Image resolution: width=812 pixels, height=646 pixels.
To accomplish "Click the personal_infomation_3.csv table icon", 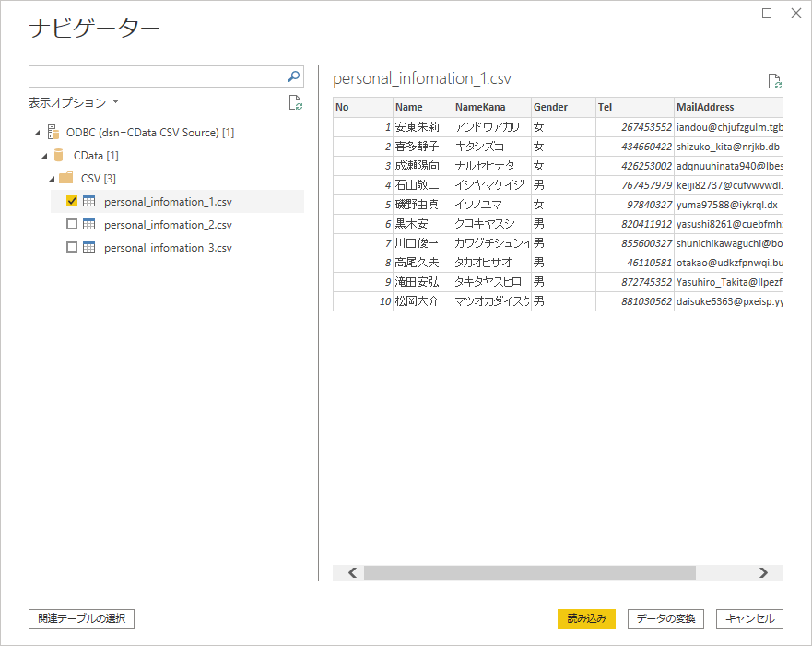I will (89, 247).
